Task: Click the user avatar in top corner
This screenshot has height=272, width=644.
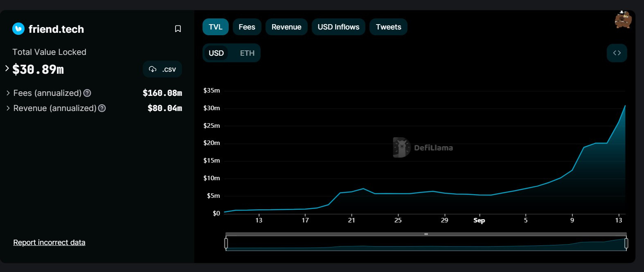Action: pos(623,20)
